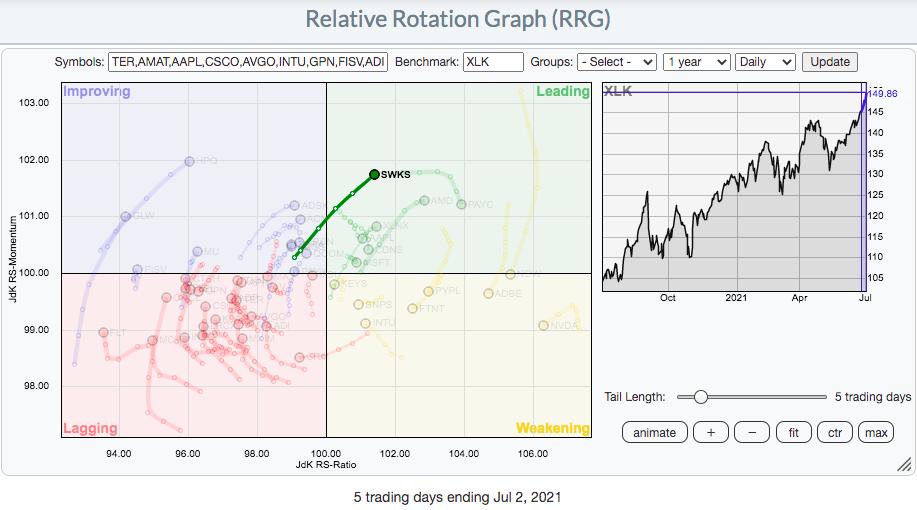Expand the Daily interval dropdown
Image resolution: width=917 pixels, height=510 pixels.
[x=765, y=62]
